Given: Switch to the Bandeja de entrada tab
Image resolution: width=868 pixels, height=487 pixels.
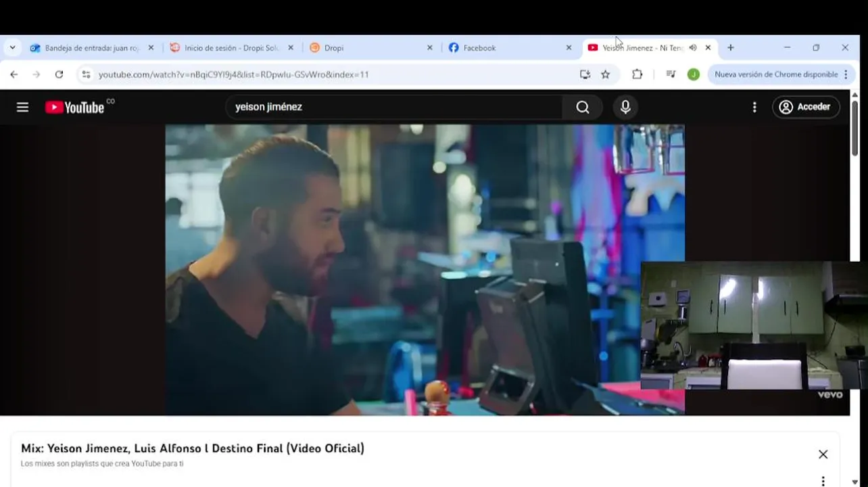Looking at the screenshot, I should pos(92,48).
